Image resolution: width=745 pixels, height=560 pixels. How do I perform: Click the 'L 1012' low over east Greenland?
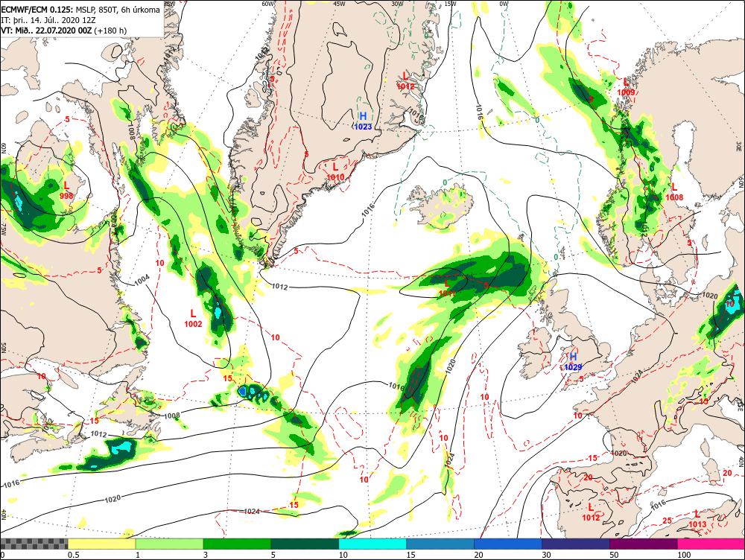coord(405,80)
